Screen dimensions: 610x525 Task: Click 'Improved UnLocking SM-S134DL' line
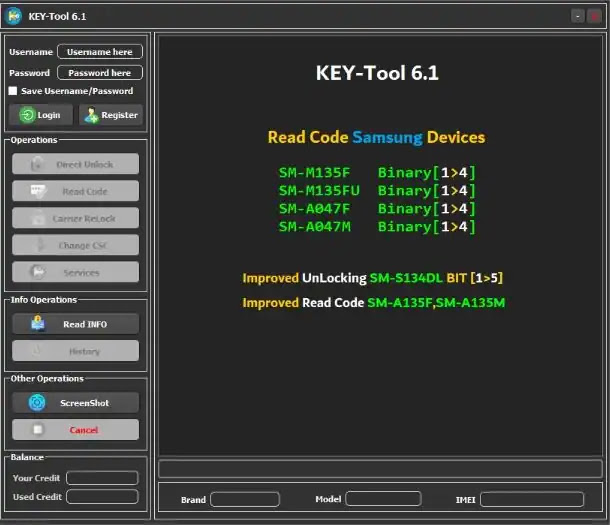click(373, 278)
